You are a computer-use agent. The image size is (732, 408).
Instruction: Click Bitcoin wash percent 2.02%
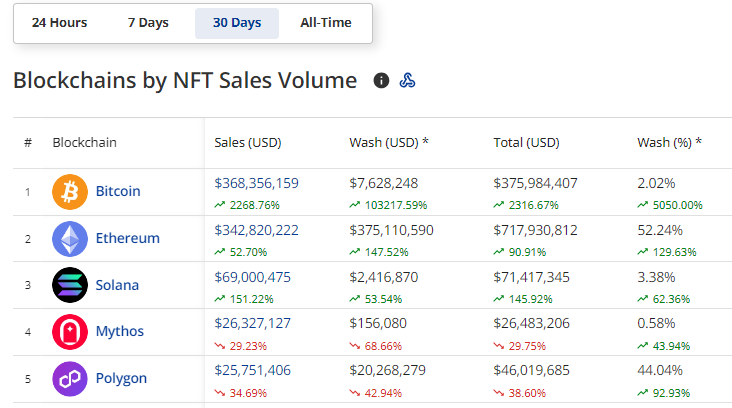click(656, 183)
